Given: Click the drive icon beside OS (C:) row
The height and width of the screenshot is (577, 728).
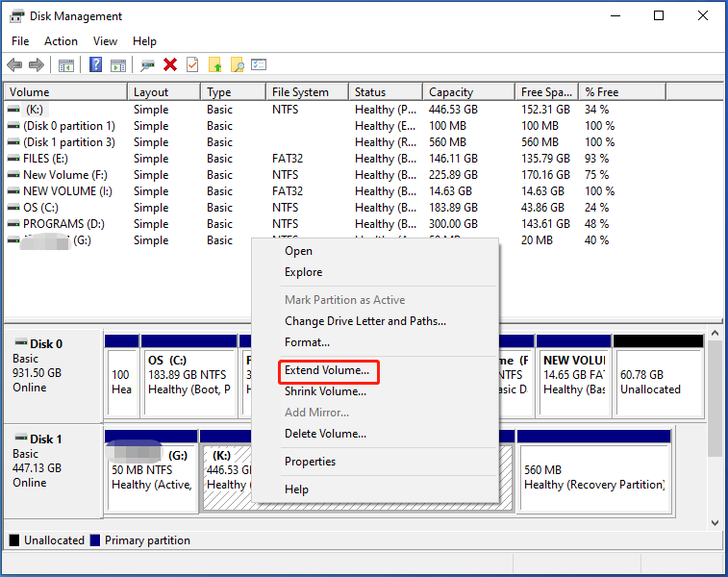Looking at the screenshot, I should click(x=13, y=208).
